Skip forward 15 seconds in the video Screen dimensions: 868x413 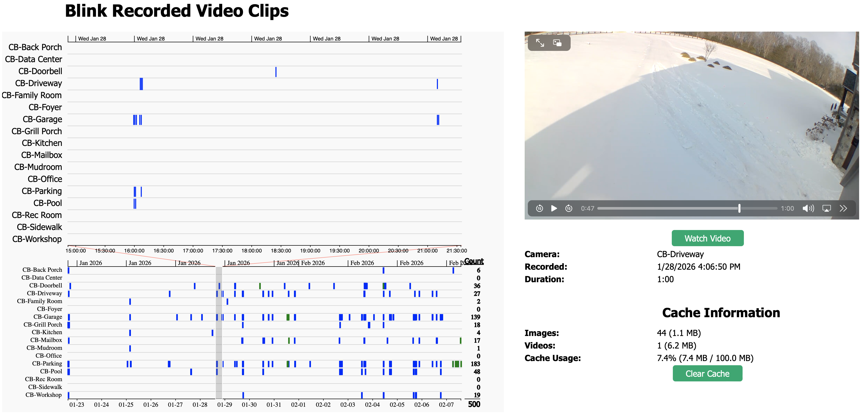pyautogui.click(x=569, y=208)
